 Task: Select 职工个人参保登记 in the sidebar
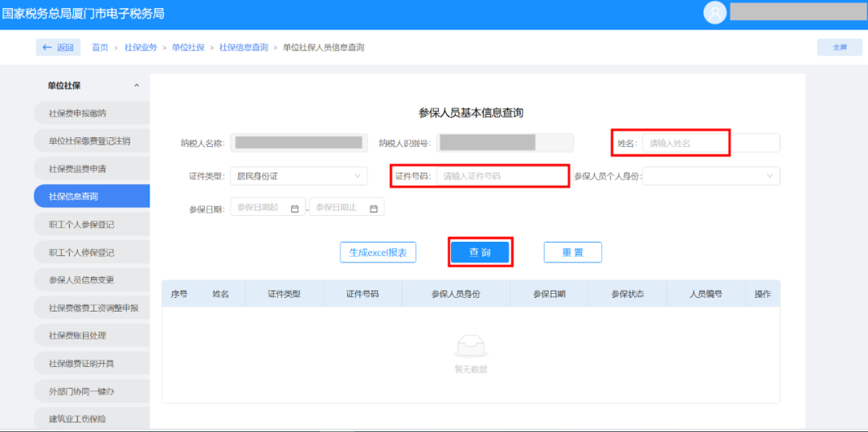point(92,225)
